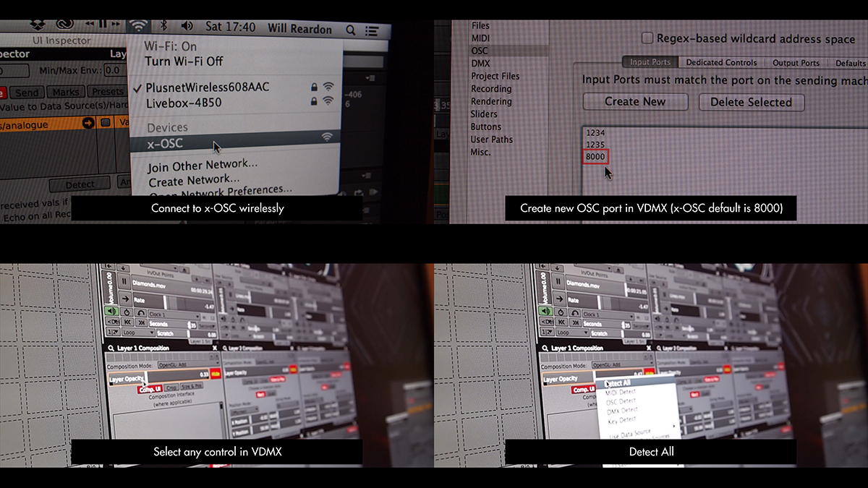Choose Turn Wi-Fi Off in the Wi-Fi menu
The image size is (868, 488).
[184, 61]
